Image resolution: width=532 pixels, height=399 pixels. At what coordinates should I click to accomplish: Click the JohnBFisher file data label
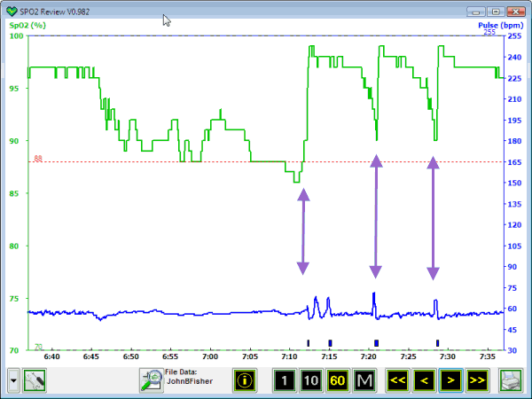click(x=186, y=385)
